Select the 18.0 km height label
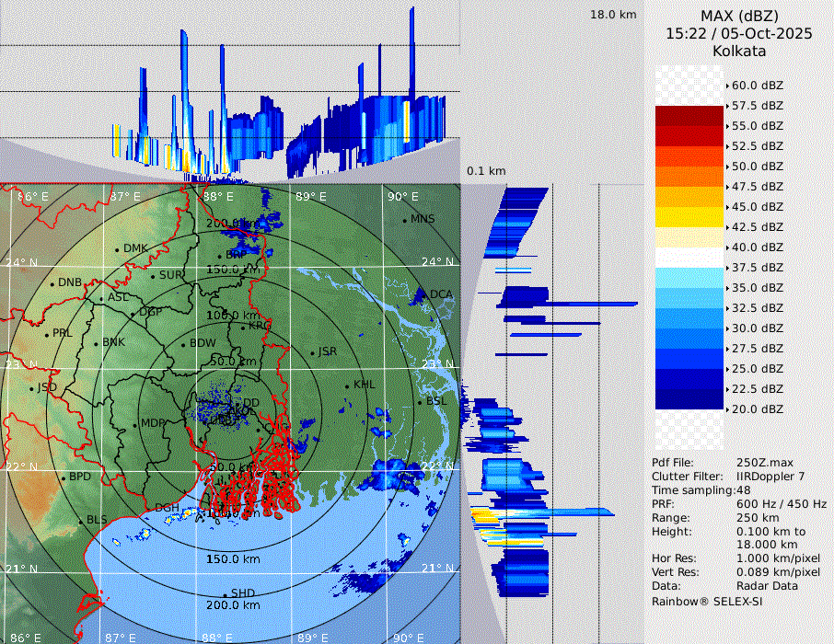Viewport: 834px width, 644px height. [613, 15]
